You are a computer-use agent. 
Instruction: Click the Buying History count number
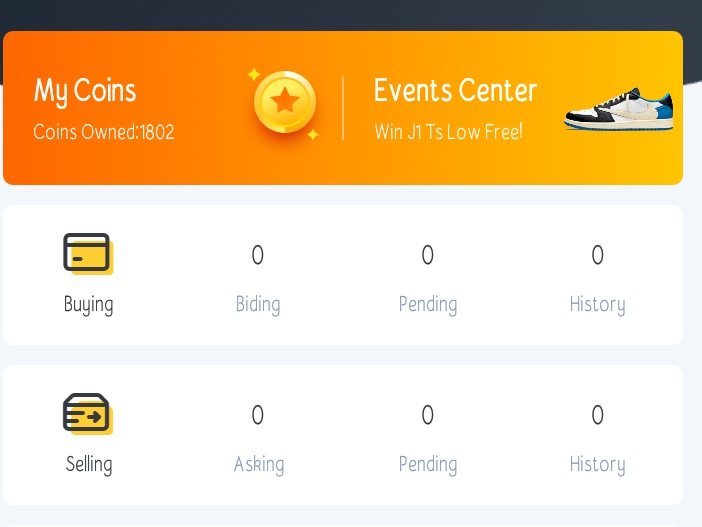(x=597, y=256)
